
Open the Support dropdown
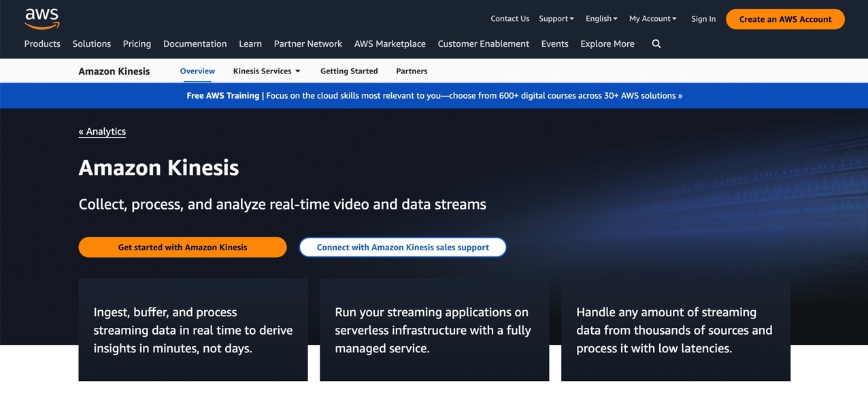(x=556, y=19)
